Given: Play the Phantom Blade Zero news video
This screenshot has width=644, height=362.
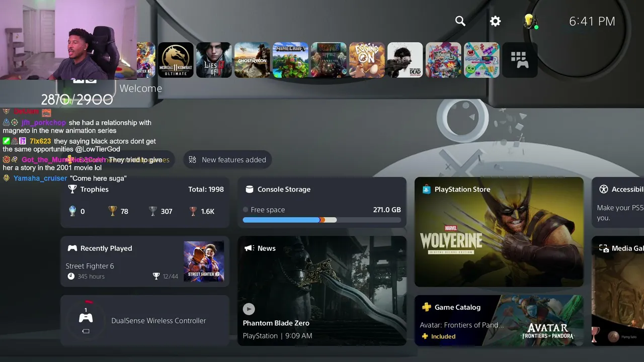Looking at the screenshot, I should (249, 309).
